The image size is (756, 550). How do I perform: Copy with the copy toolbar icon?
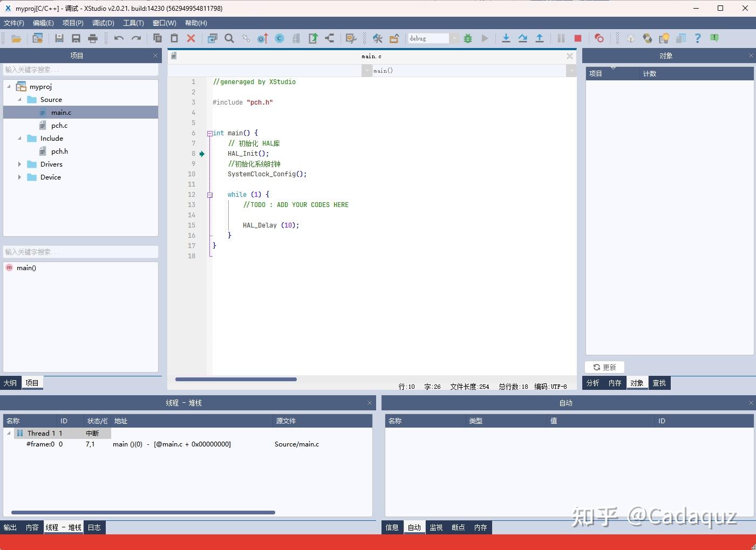click(x=158, y=38)
